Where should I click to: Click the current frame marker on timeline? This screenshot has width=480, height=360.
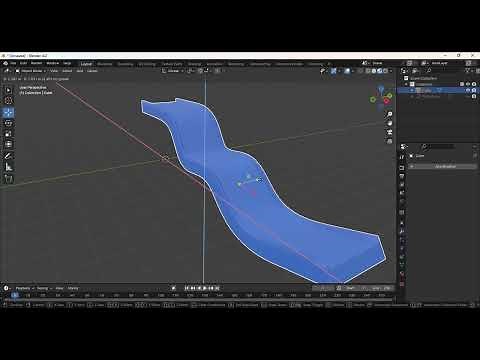[14, 295]
